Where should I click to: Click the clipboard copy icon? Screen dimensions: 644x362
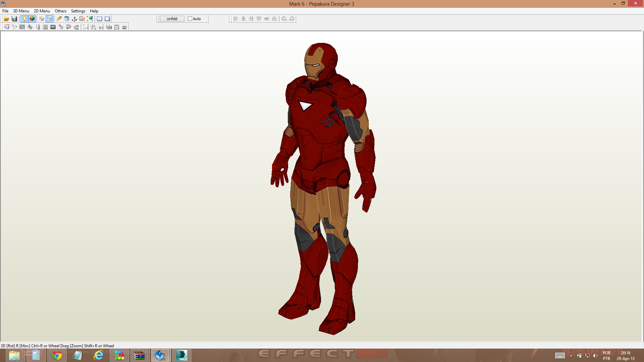pyautogui.click(x=117, y=27)
